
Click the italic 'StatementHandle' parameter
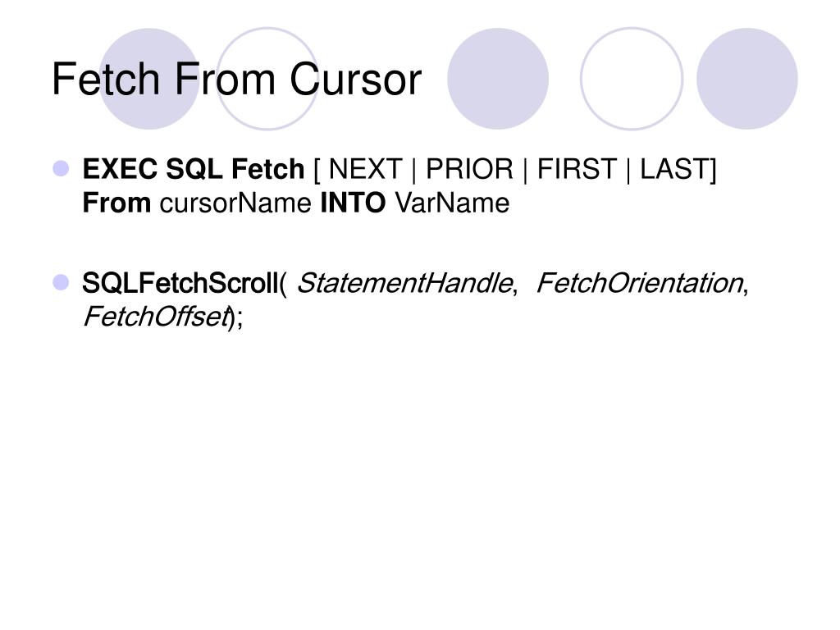[x=405, y=283]
